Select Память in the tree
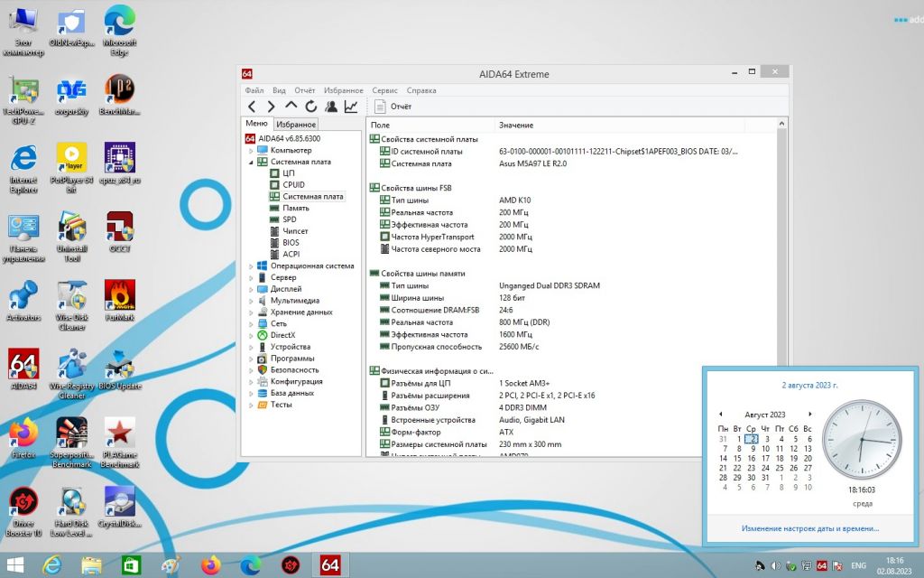This screenshot has width=924, height=578. coord(296,209)
